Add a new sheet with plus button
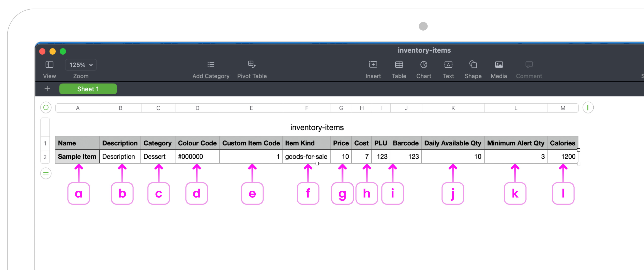Screen dimensions: 644x270 tap(47, 89)
